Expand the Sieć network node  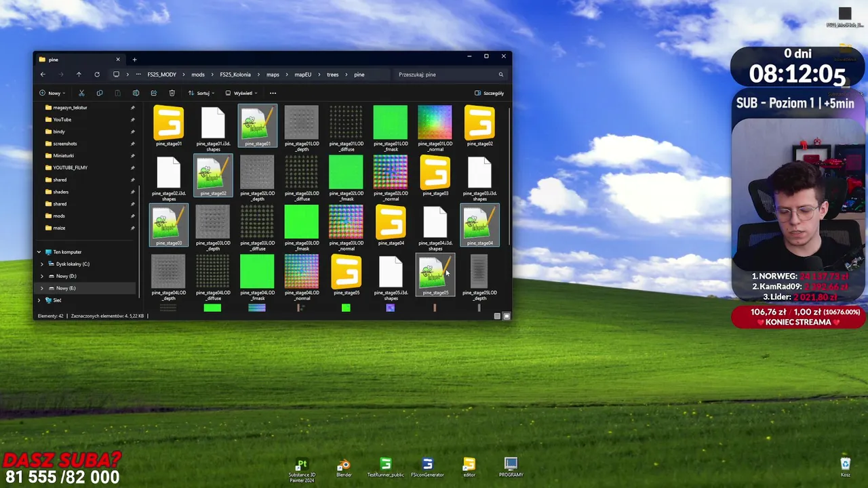[x=39, y=300]
